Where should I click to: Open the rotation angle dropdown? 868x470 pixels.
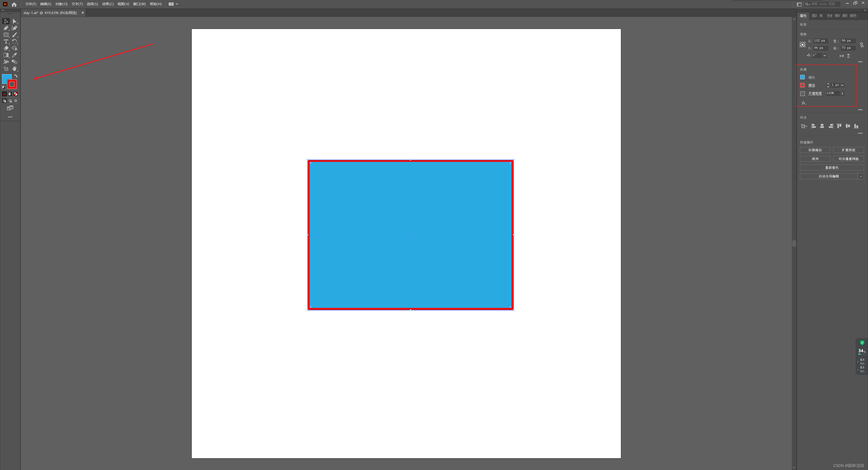coord(825,56)
